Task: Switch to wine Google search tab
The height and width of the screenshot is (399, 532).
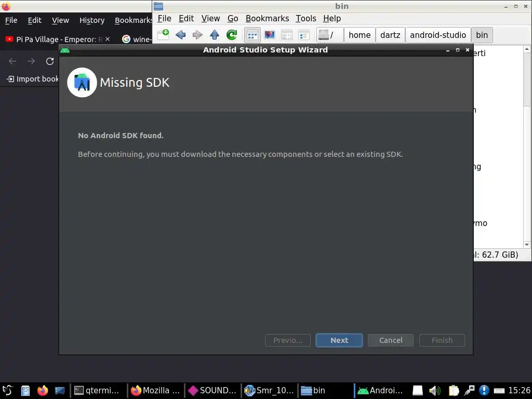Action: tap(137, 39)
